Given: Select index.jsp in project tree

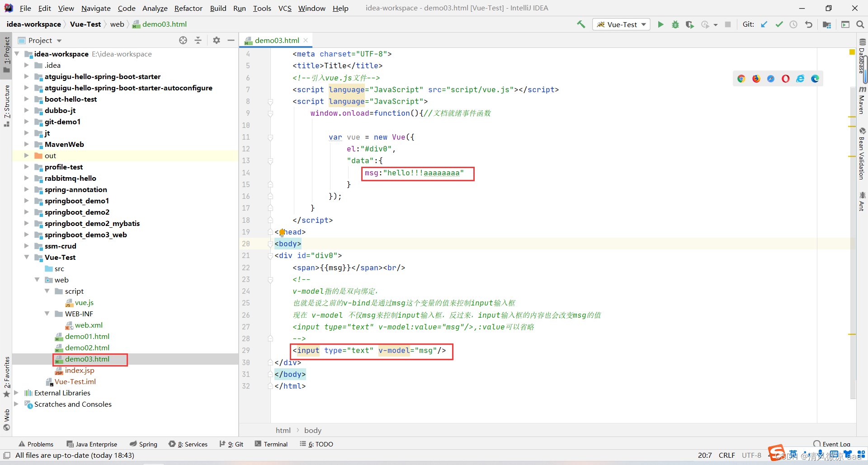Looking at the screenshot, I should (80, 370).
